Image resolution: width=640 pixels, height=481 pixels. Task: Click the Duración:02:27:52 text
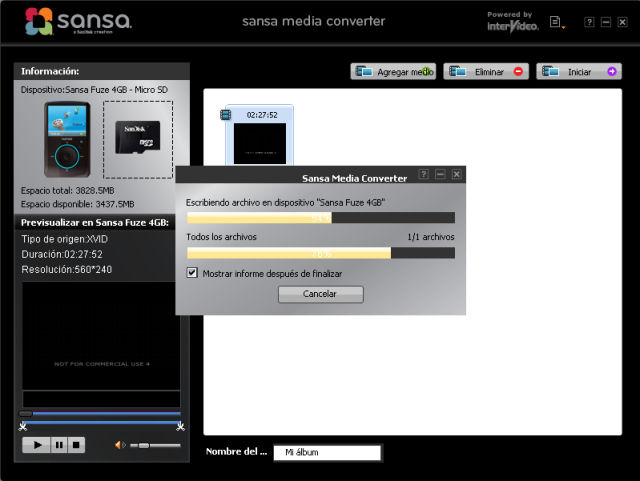[x=62, y=254]
